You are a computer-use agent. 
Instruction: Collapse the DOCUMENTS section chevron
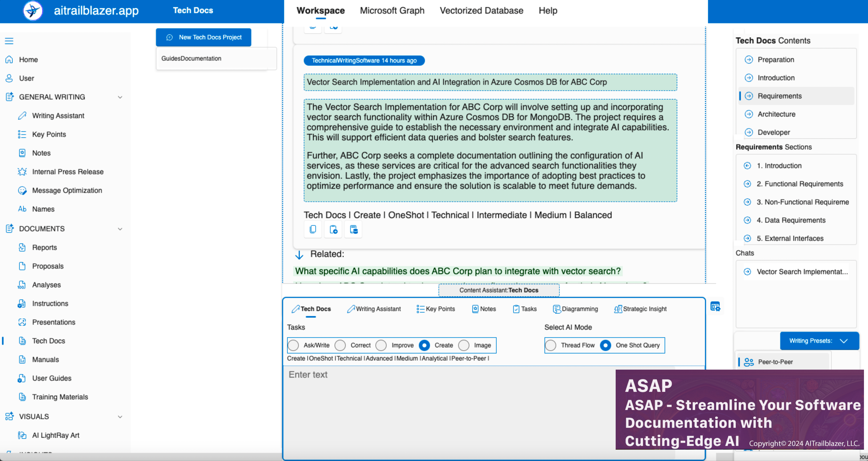coord(120,229)
